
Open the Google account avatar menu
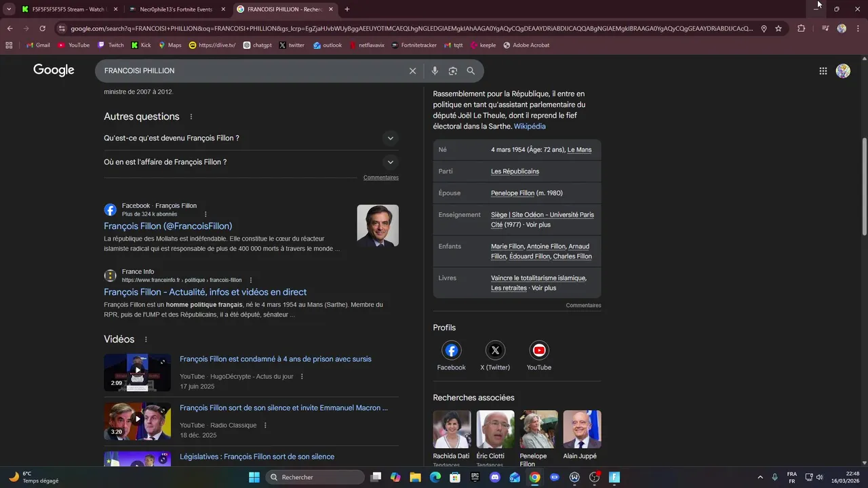(x=843, y=70)
